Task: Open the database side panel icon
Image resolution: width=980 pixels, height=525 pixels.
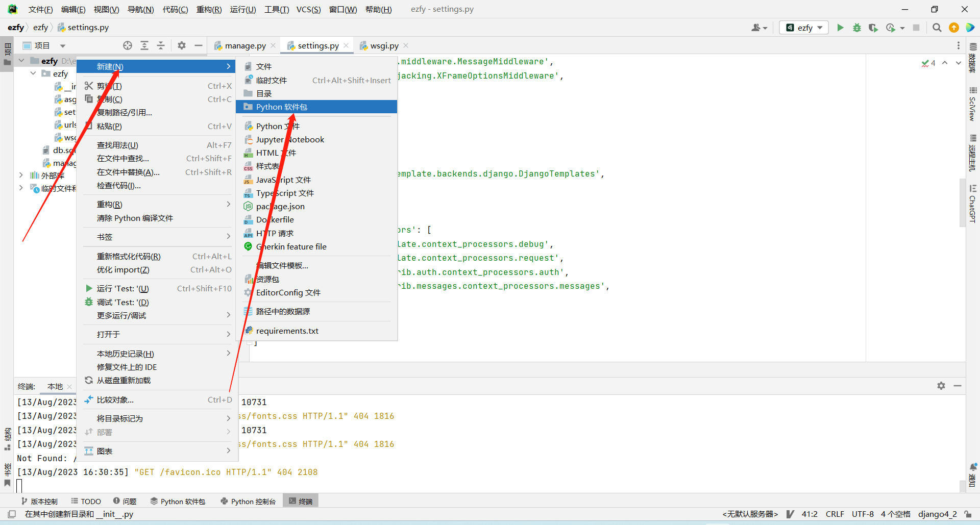Action: click(973, 59)
